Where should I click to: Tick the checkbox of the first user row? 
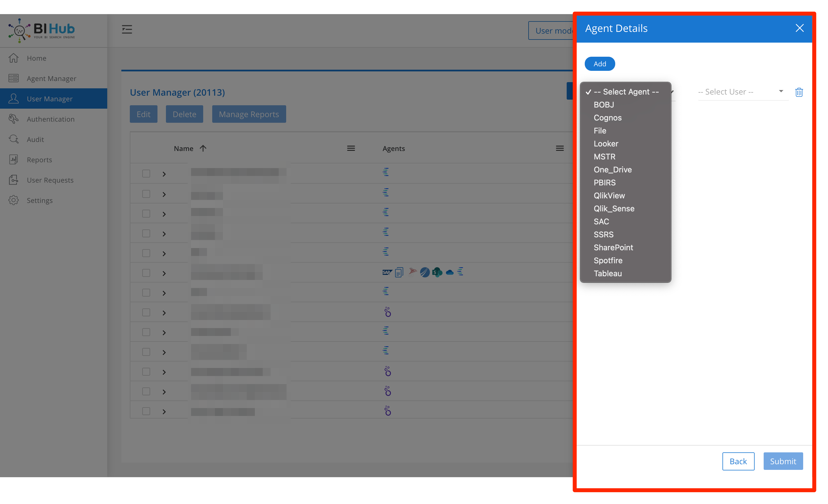point(146,174)
